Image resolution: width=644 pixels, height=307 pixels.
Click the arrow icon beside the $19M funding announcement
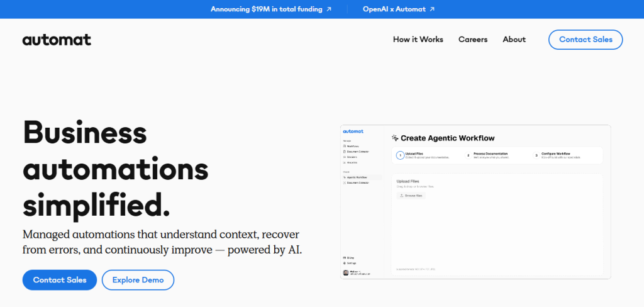pyautogui.click(x=329, y=9)
